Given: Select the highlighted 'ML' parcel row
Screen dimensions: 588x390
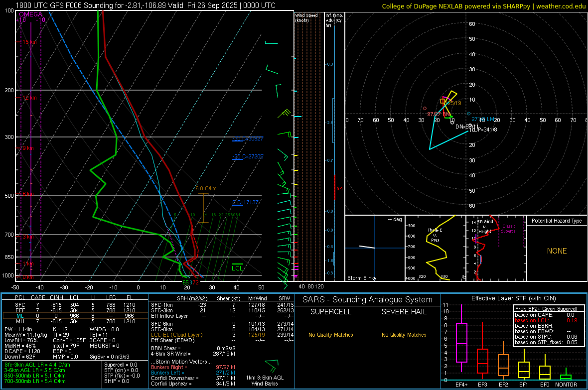Looking at the screenshot, I should coord(75,316).
